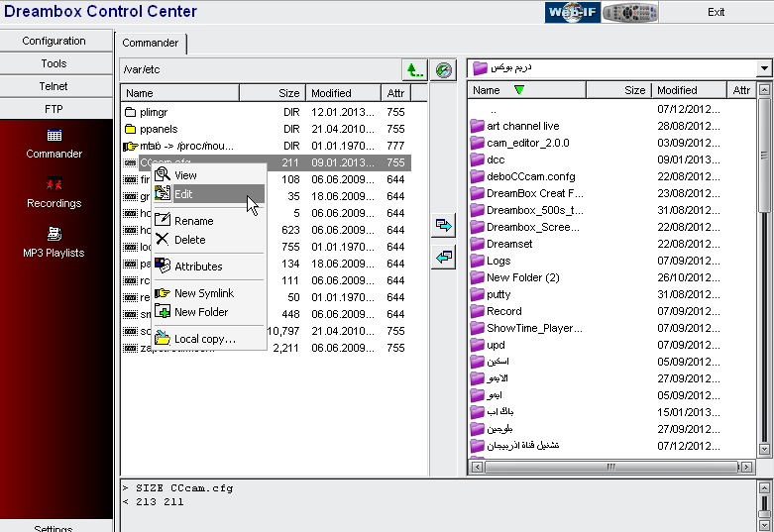Choose Rename from context menu

point(209,221)
